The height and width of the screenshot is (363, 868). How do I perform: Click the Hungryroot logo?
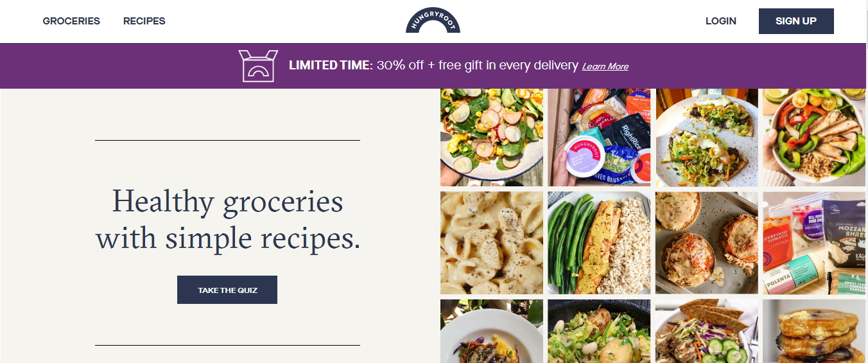point(433,21)
